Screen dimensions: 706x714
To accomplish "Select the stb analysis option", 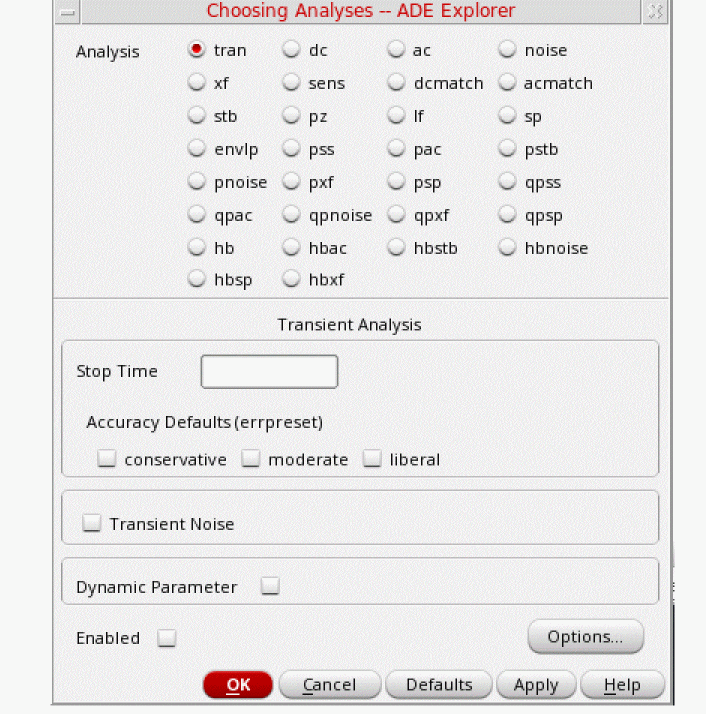I will point(196,116).
